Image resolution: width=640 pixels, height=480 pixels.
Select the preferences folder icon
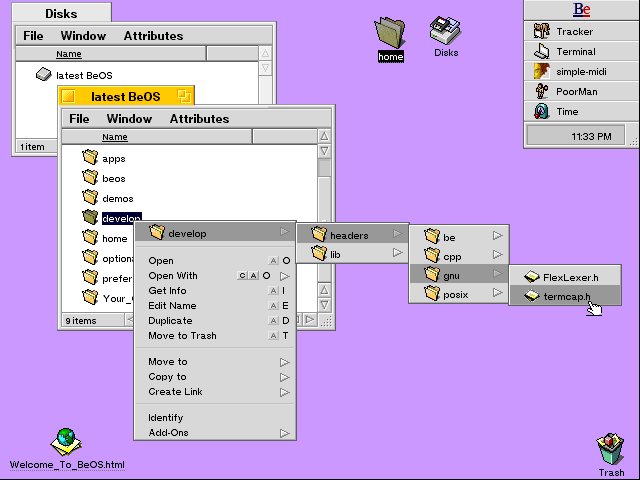pyautogui.click(x=90, y=277)
